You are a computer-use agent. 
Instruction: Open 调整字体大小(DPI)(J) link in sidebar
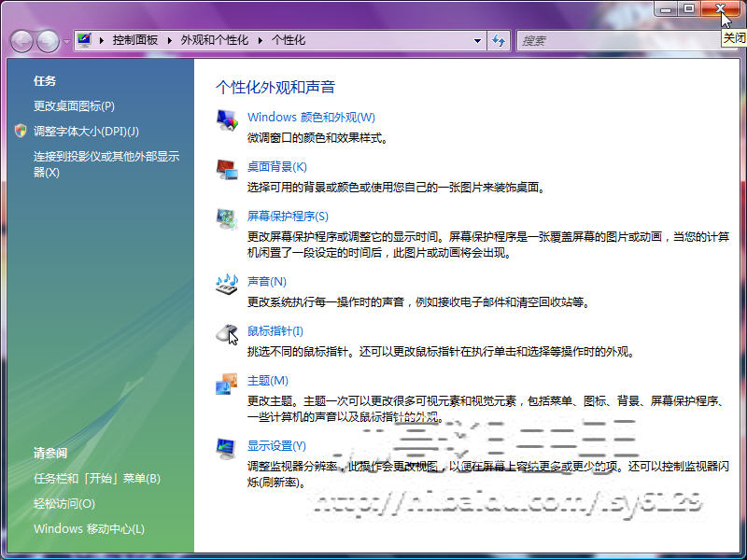tap(86, 131)
